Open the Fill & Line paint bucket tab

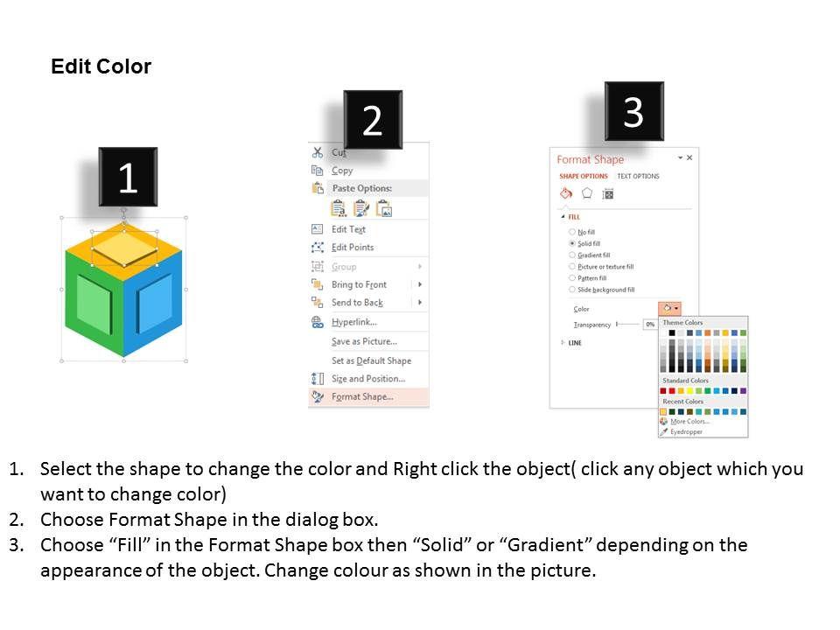(565, 193)
